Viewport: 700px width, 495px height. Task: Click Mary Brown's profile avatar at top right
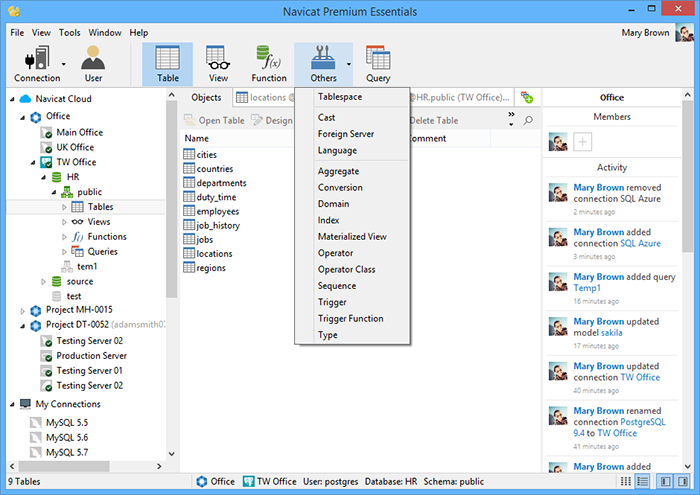pyautogui.click(x=684, y=33)
